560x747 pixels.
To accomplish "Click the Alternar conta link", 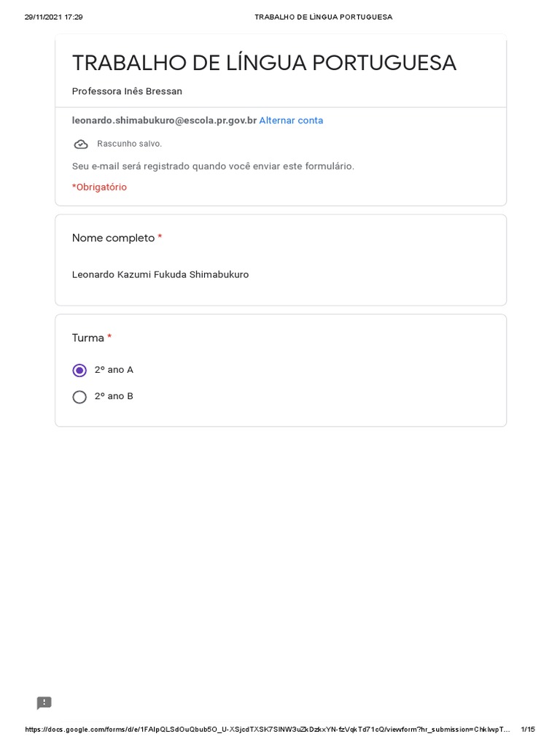I will coord(291,120).
